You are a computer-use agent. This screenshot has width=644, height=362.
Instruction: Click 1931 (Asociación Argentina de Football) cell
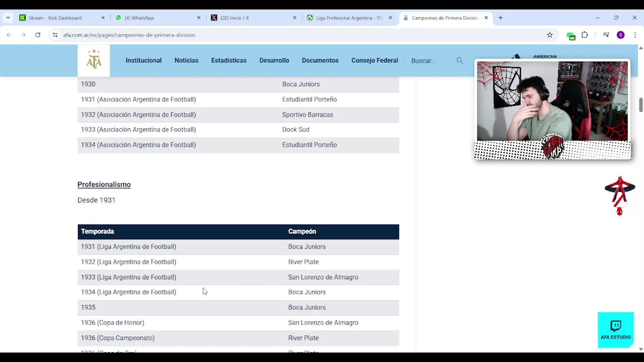[x=138, y=99]
